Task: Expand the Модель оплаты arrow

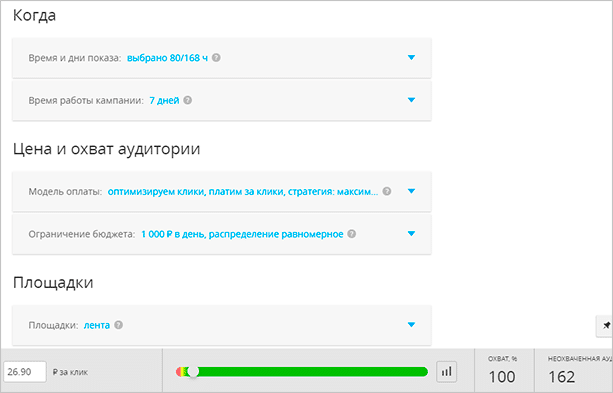Action: 411,191
